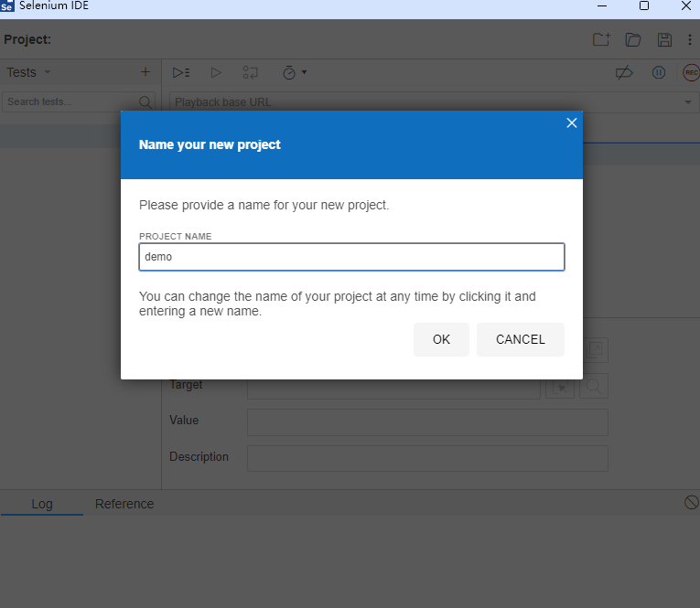Create a new project icon
Screen dimensions: 700x608
[601, 39]
